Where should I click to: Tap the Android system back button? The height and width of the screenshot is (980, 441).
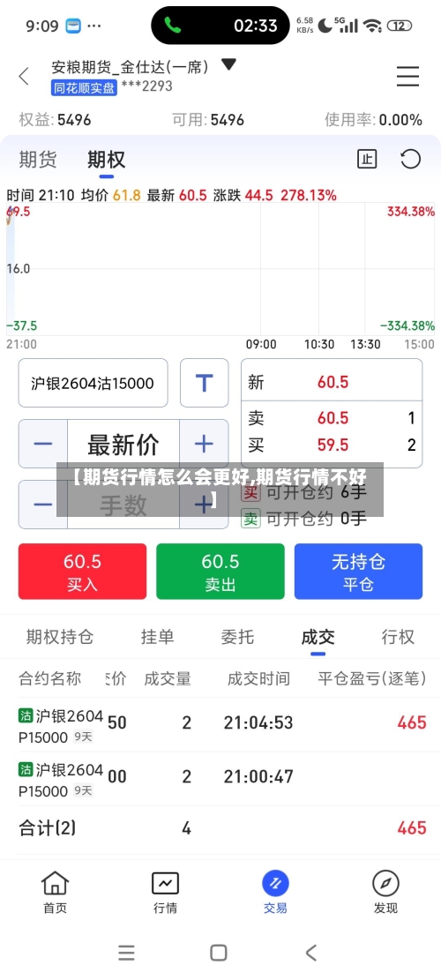click(311, 953)
